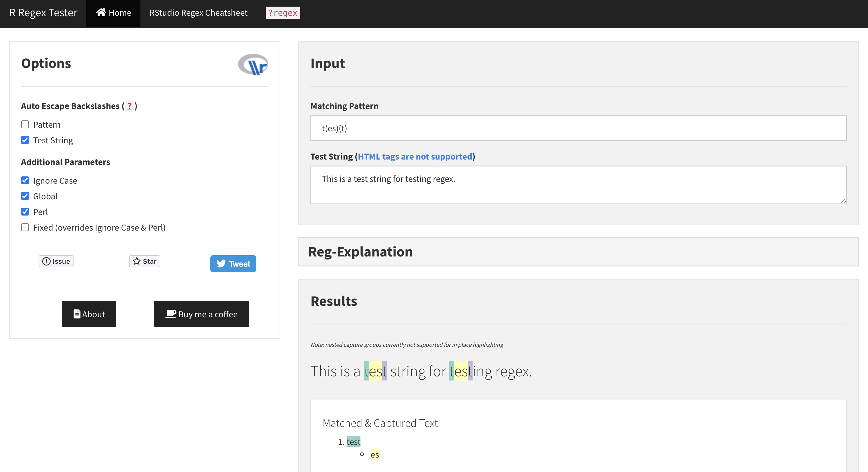This screenshot has height=472, width=868.
Task: Click the red question mark help link
Action: click(129, 106)
